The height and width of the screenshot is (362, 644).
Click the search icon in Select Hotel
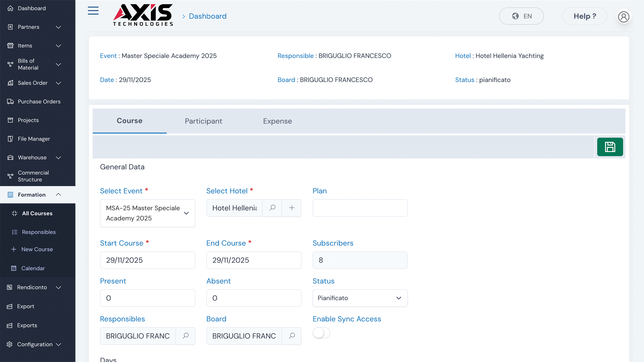[x=272, y=208]
